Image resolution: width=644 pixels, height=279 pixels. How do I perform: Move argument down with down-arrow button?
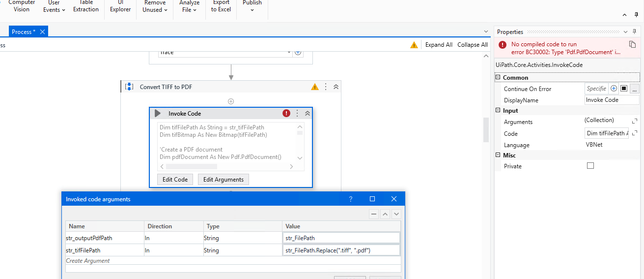pos(396,214)
